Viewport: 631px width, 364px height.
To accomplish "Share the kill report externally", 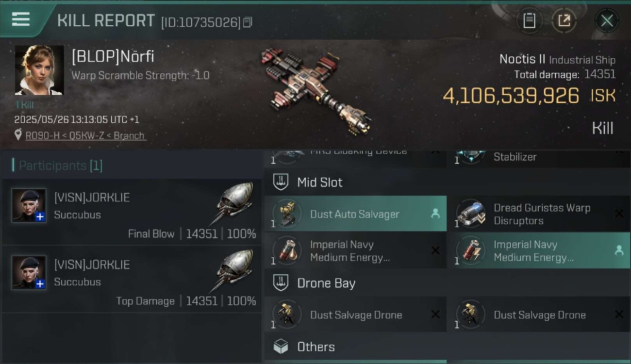I will [564, 20].
